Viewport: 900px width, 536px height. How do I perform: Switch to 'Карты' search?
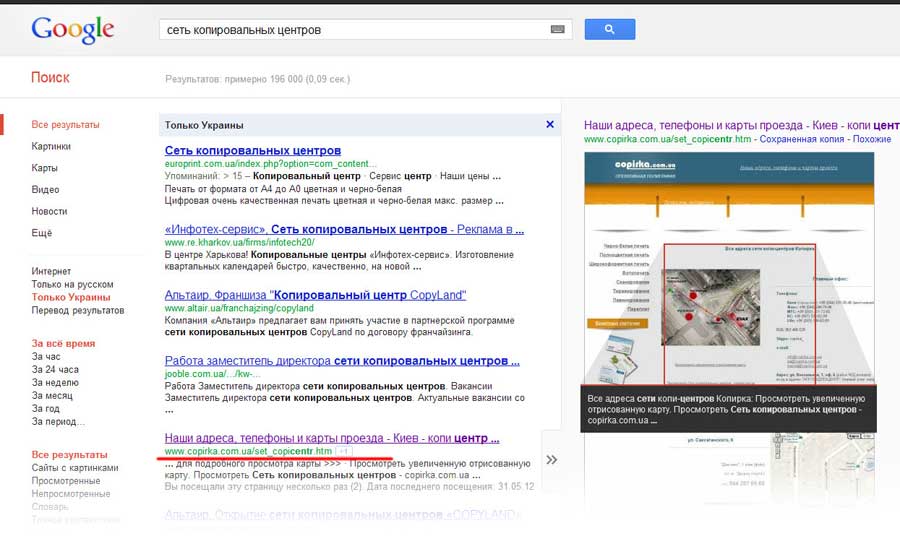point(44,168)
